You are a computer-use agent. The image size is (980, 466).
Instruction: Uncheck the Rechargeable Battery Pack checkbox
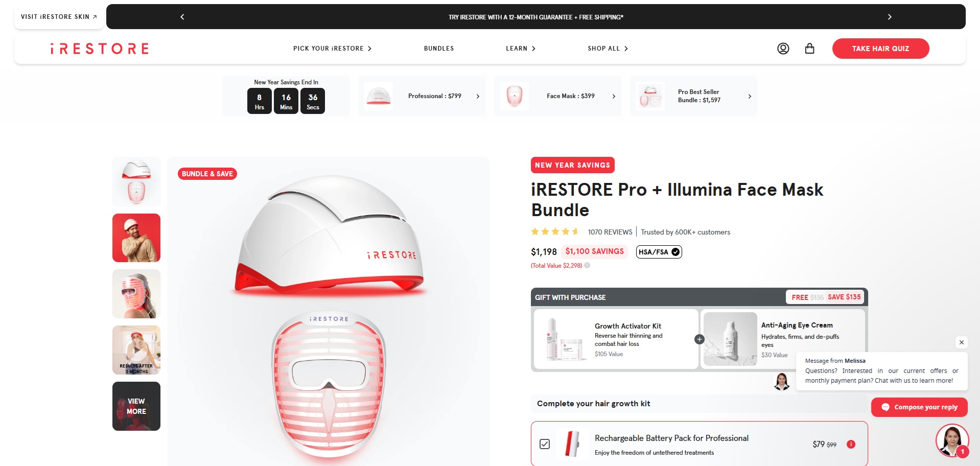[545, 444]
